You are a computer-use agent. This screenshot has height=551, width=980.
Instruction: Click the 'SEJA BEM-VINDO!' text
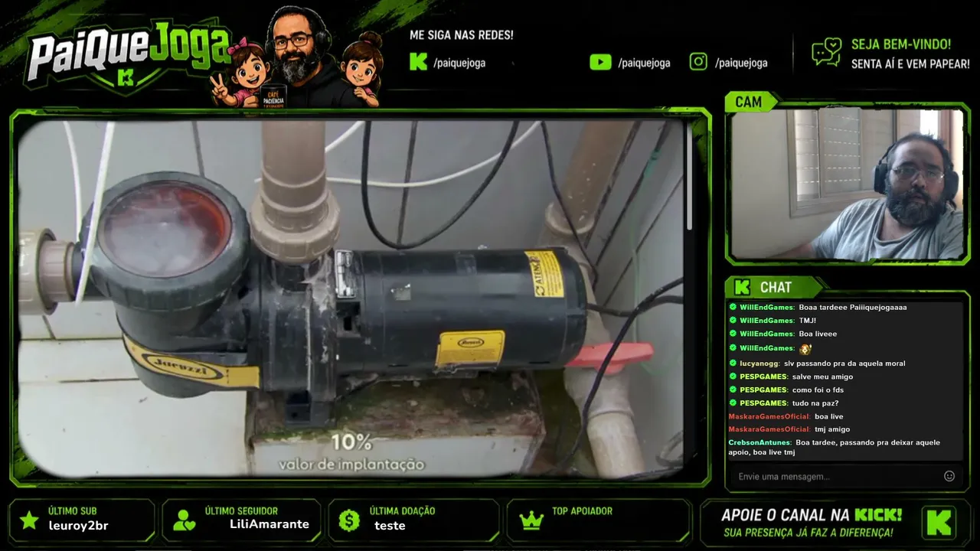click(x=901, y=45)
